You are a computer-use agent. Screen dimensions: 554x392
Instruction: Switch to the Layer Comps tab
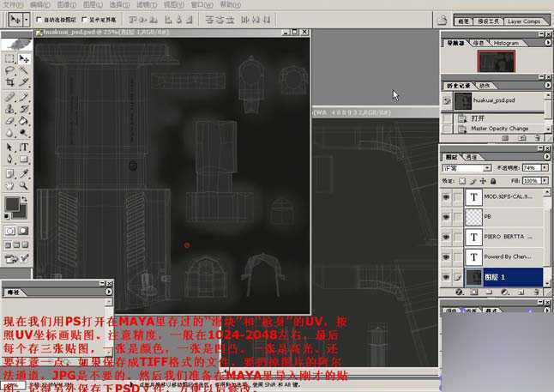point(524,21)
